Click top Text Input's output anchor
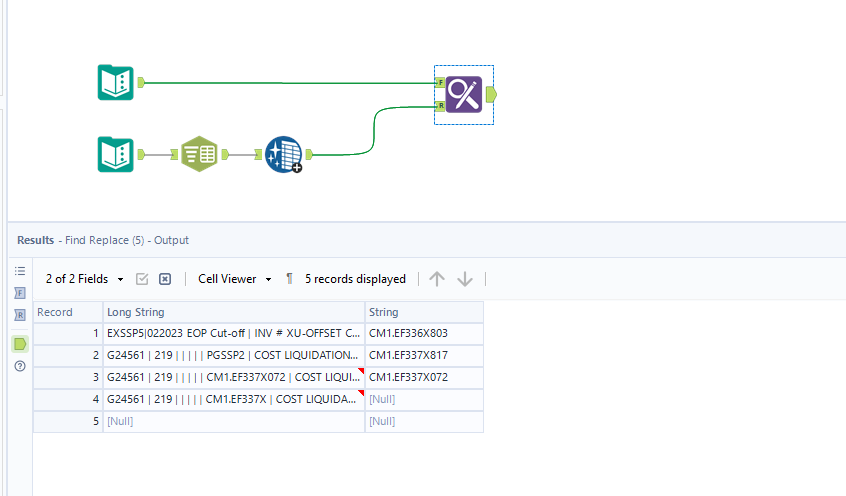Viewport: 846px width, 496px height. point(141,83)
